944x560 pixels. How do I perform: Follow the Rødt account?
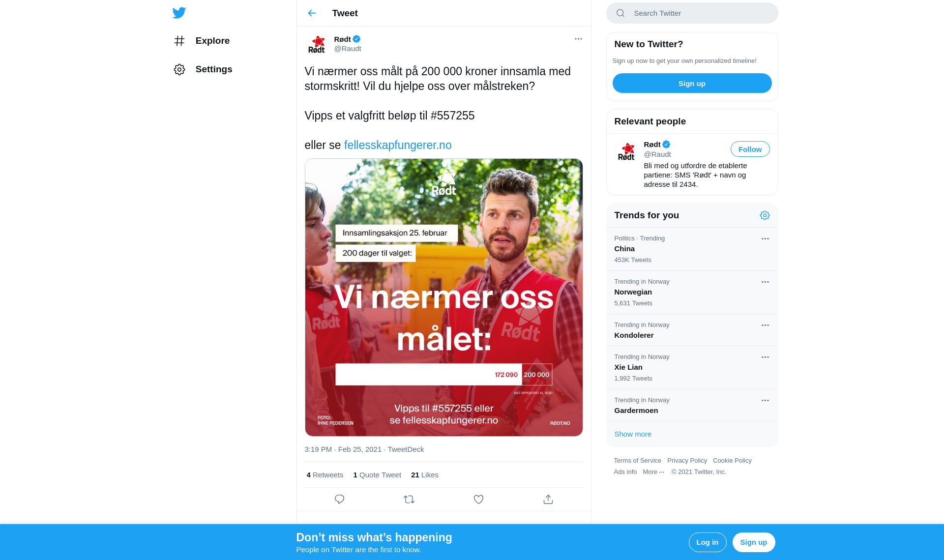[x=750, y=149]
